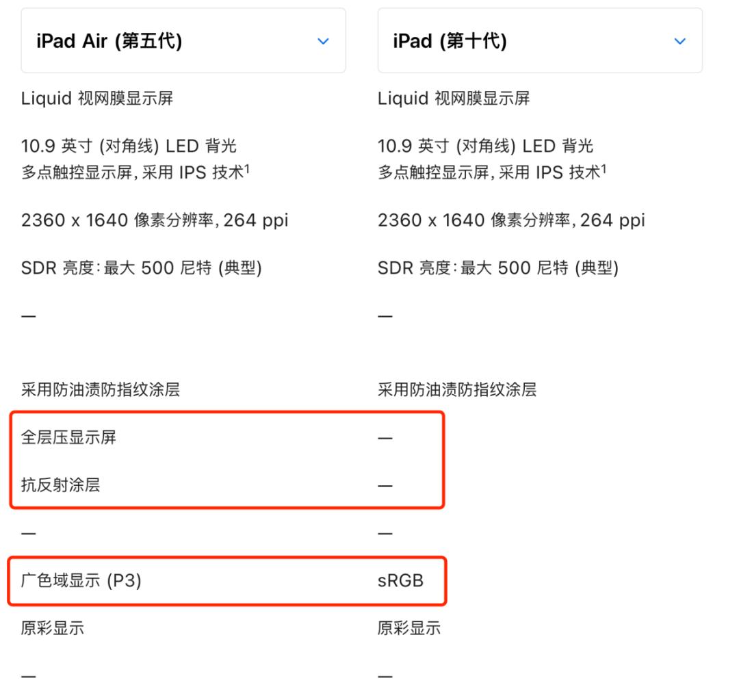Expand the right column chevron arrow
The height and width of the screenshot is (700, 739).
[679, 41]
